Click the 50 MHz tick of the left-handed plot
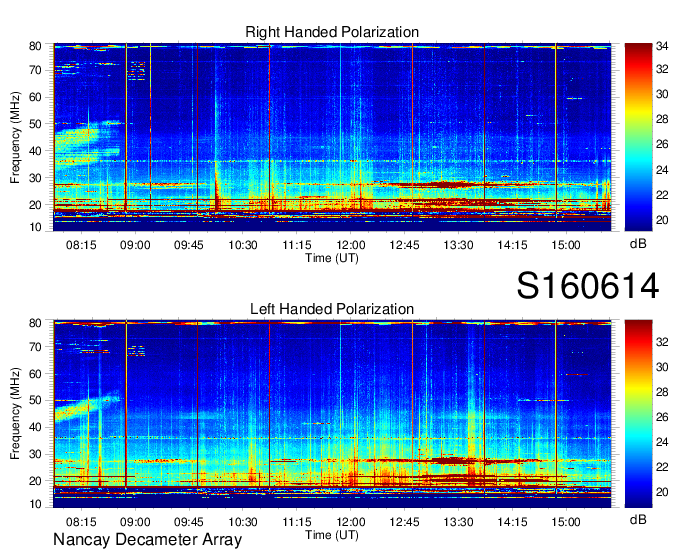Image resolution: width=680 pixels, height=552 pixels. [35, 401]
